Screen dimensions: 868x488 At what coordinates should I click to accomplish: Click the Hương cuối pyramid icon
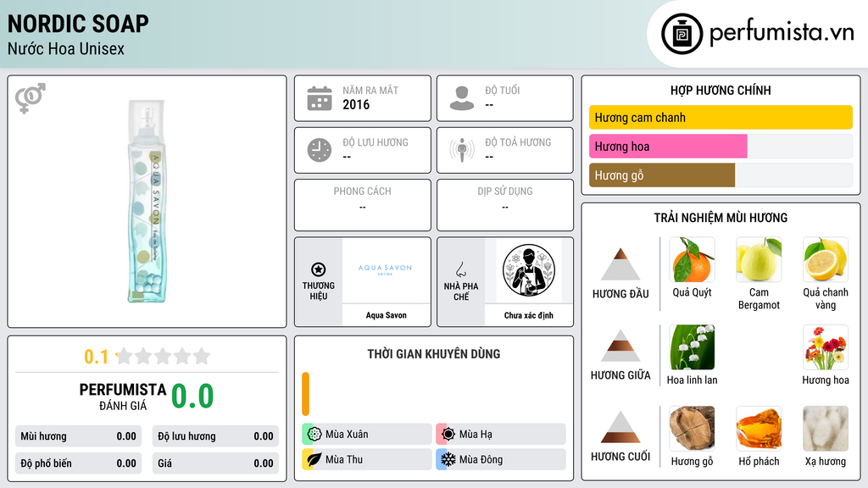click(620, 427)
